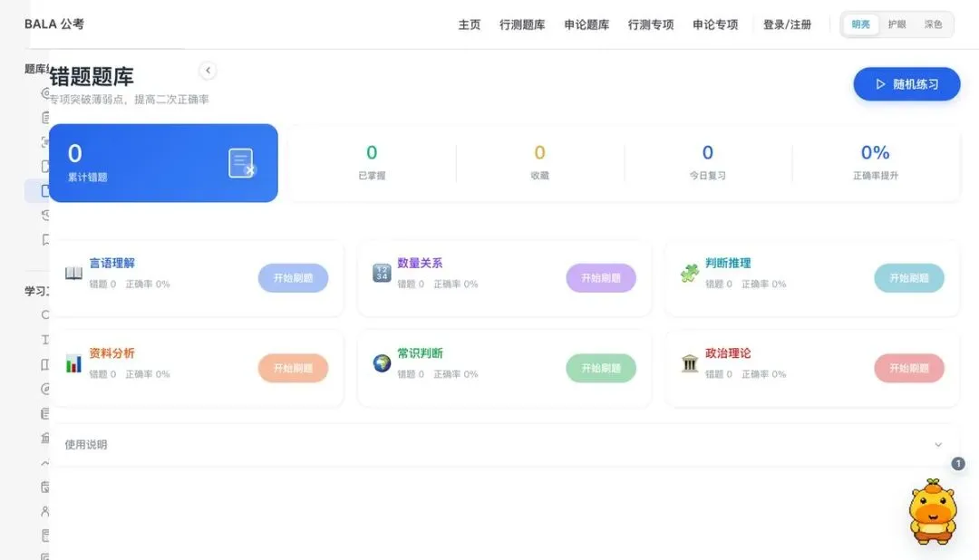Click 开始刷题 for 资料分析
This screenshot has width=979, height=560.
coord(293,368)
